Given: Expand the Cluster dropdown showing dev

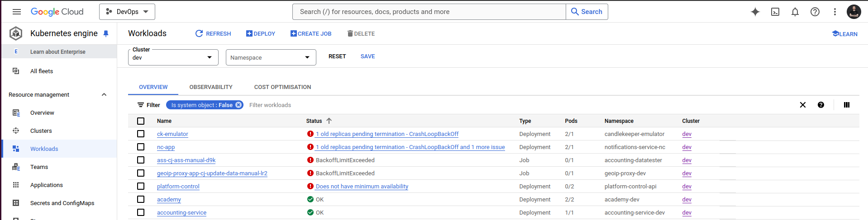Looking at the screenshot, I should click(173, 57).
